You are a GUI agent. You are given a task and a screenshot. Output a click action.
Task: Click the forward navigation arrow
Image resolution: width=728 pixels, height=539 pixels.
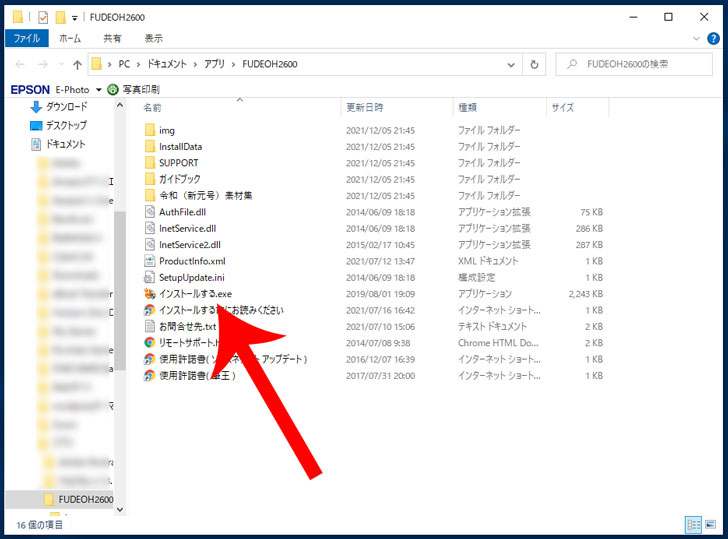point(43,65)
